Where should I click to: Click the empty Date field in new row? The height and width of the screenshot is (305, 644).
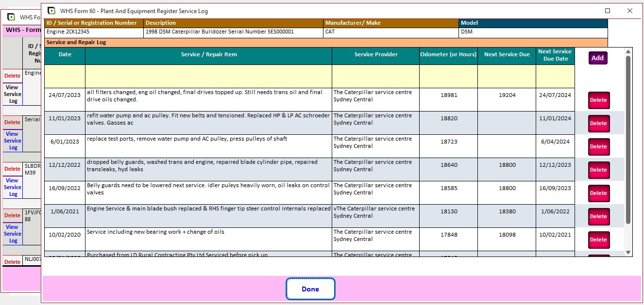(65, 77)
